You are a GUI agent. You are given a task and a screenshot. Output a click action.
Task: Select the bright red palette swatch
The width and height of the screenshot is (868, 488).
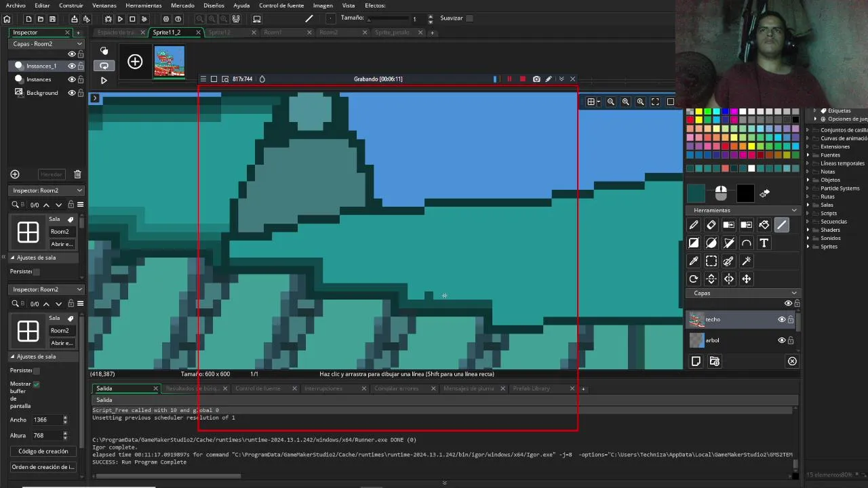(690, 120)
